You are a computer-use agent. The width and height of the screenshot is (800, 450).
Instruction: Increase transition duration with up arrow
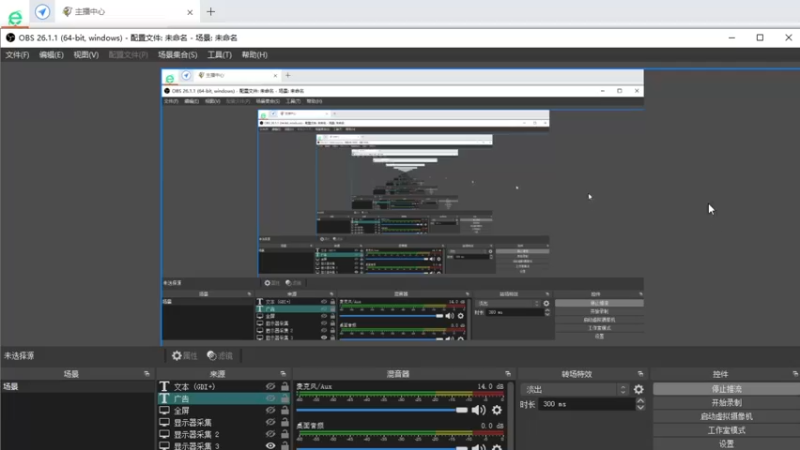[640, 401]
